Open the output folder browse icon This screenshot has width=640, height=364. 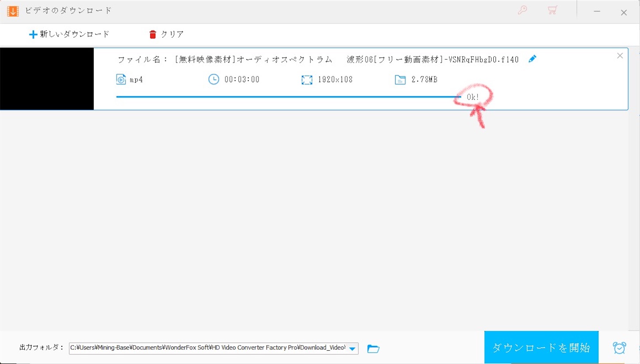tap(373, 349)
